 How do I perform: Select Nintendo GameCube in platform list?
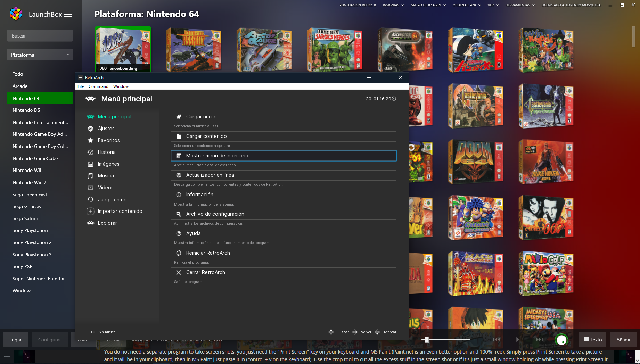(40, 158)
